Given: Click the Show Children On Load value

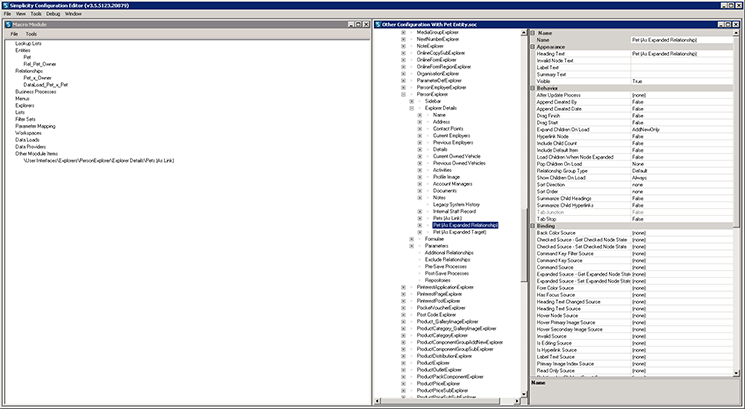Looking at the screenshot, I should click(682, 178).
